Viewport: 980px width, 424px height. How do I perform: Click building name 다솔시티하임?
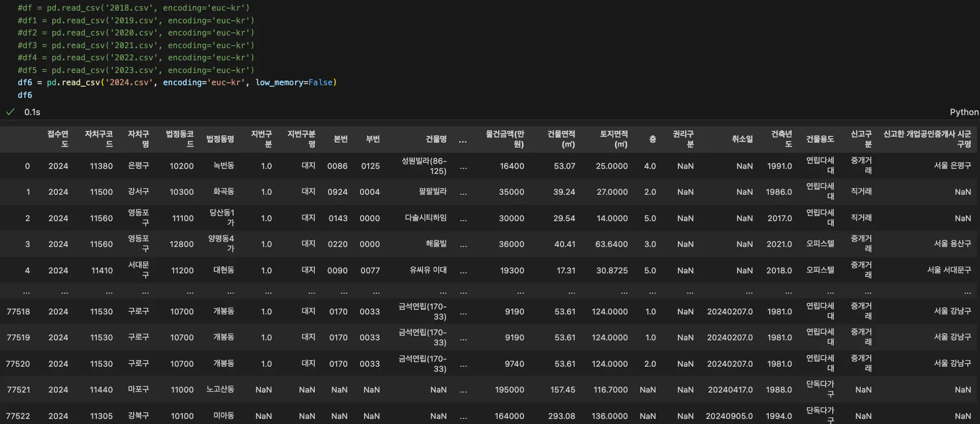426,218
